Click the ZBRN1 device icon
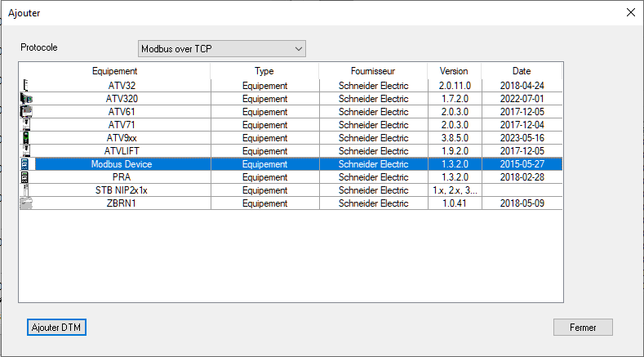Screen dimensions: 644x357 coord(25,203)
